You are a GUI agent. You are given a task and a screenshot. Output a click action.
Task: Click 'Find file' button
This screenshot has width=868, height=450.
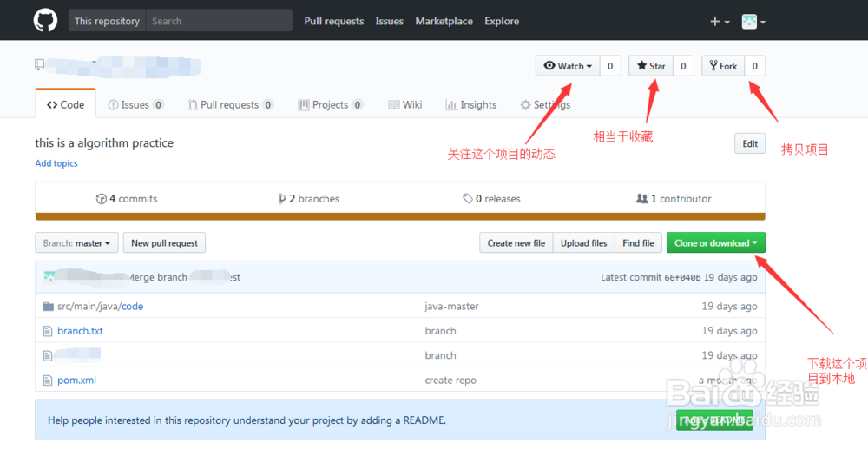(638, 242)
